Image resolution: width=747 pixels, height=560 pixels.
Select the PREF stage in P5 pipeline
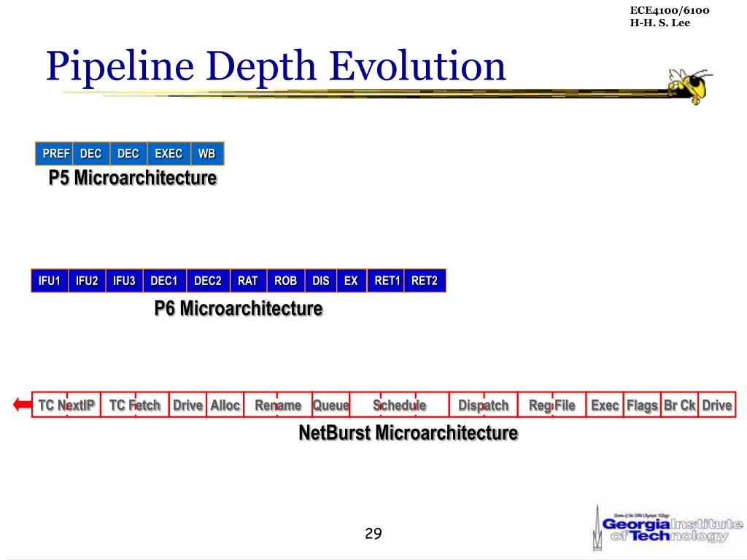click(x=54, y=154)
